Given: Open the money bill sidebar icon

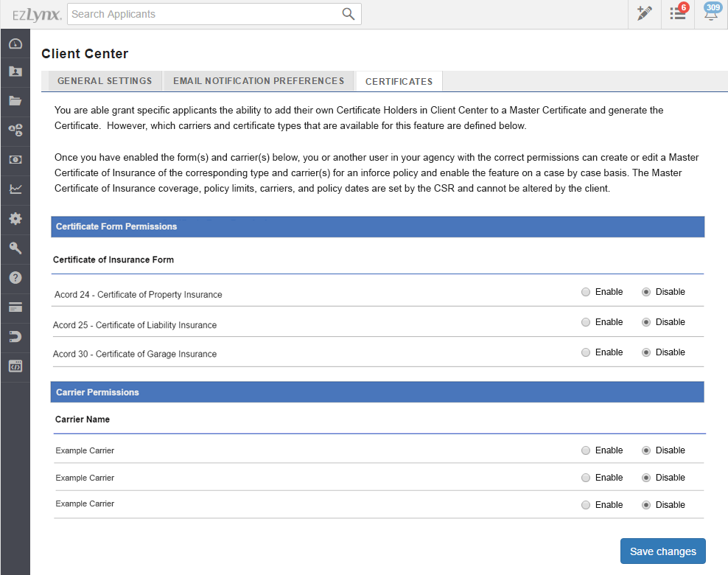Looking at the screenshot, I should [15, 160].
